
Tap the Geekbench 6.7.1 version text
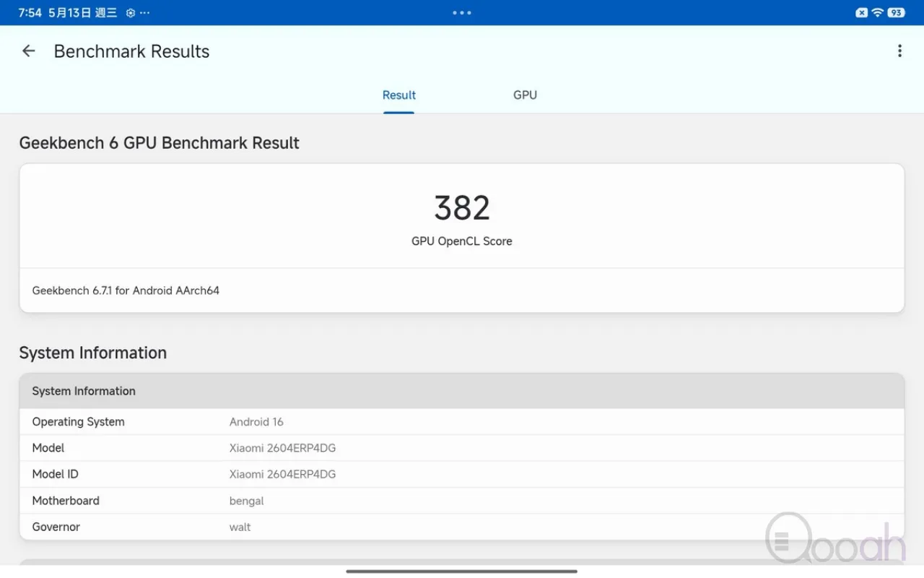point(126,290)
